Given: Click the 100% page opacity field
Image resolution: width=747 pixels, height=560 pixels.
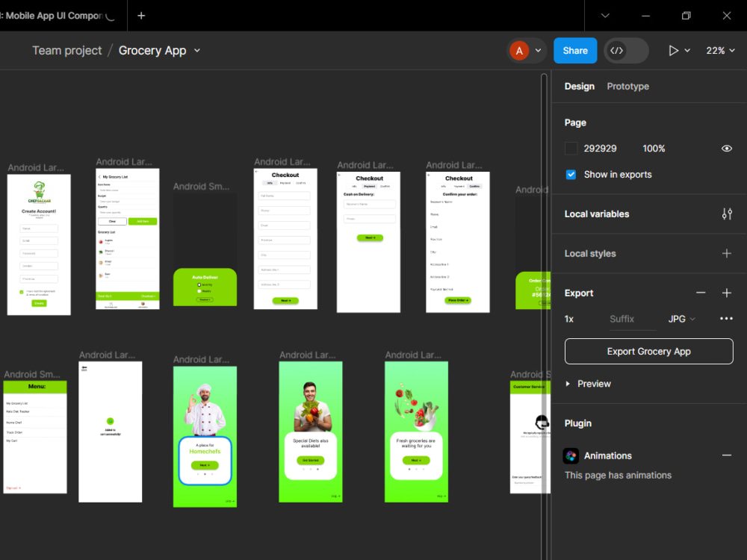Looking at the screenshot, I should click(x=654, y=149).
